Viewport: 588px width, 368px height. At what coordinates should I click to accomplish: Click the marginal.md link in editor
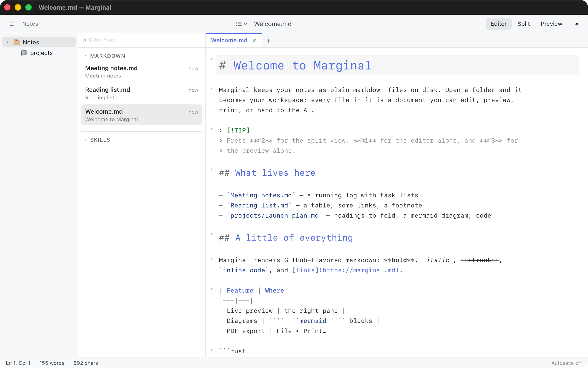[x=345, y=270]
